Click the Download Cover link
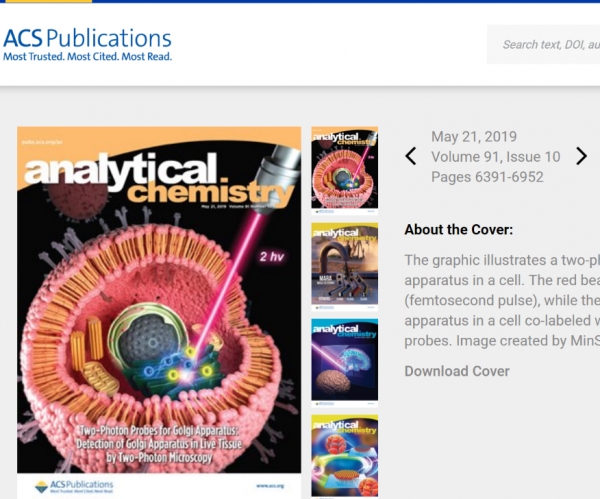The width and height of the screenshot is (600, 499). (457, 371)
